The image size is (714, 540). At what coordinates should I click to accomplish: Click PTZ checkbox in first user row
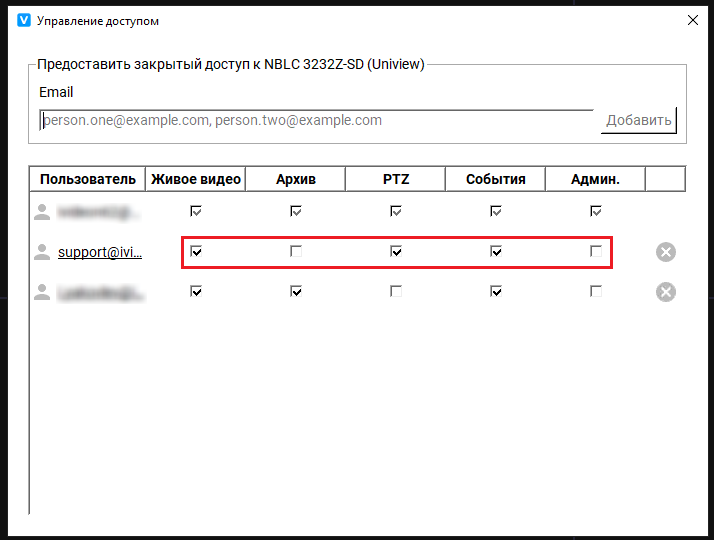click(x=396, y=211)
